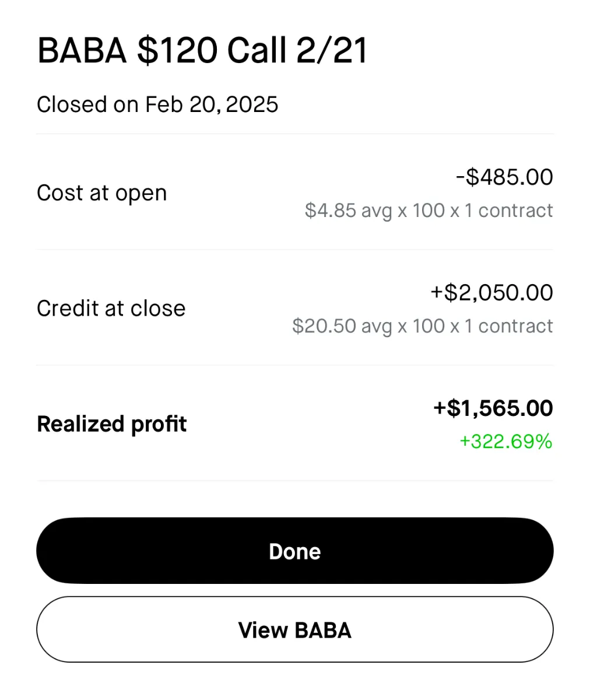Click the +$1,565.00 profit amount
590x700 pixels.
493,408
